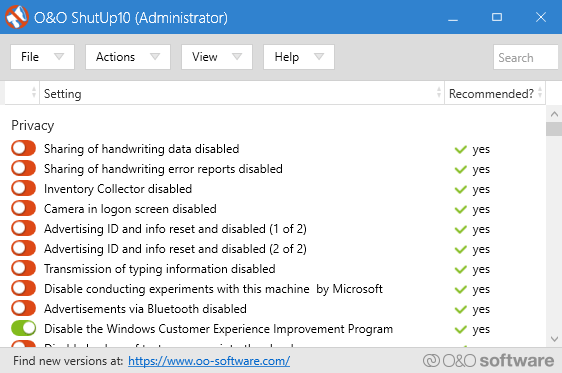Enable Transmission of typing information disabled switch
The width and height of the screenshot is (562, 373).
pyautogui.click(x=24, y=268)
